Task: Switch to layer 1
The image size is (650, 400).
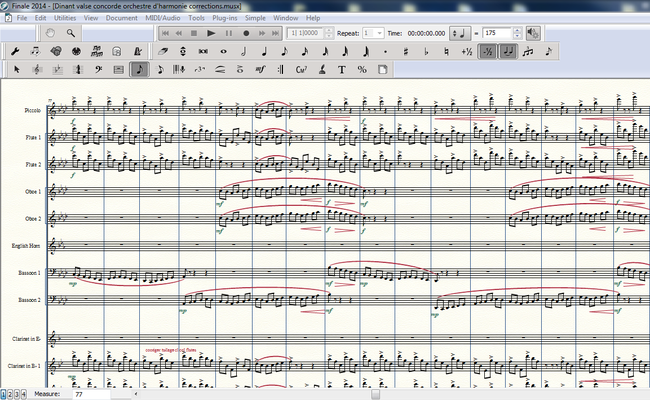Action: pyautogui.click(x=3, y=394)
